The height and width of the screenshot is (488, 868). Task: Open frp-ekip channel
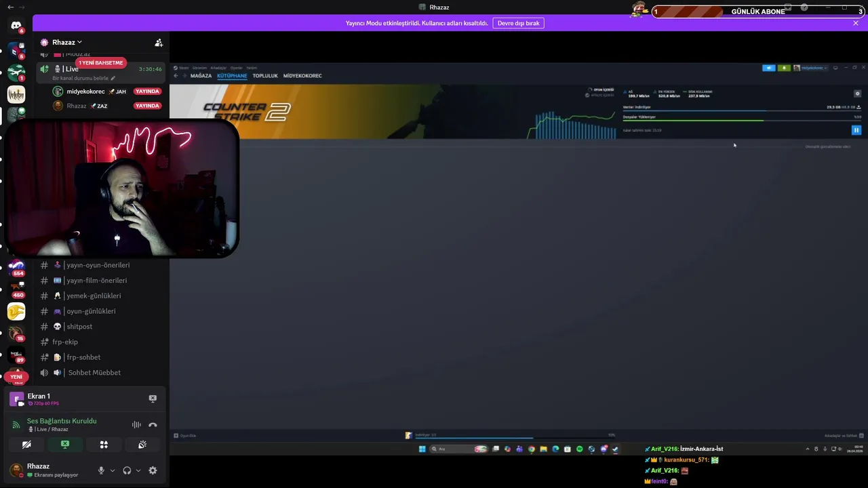click(x=101, y=342)
